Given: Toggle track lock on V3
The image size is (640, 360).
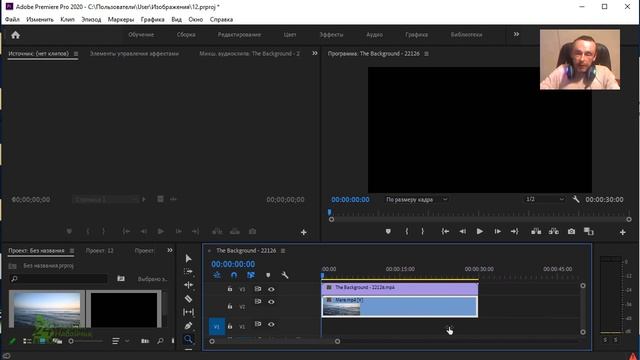Looking at the screenshot, I should [x=230, y=289].
